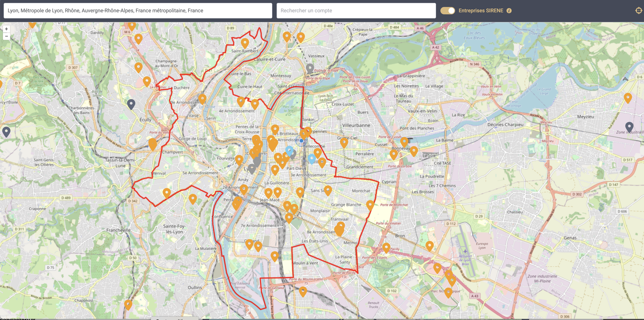Click the geolocation crosshair icon
The width and height of the screenshot is (644, 320).
(638, 10)
